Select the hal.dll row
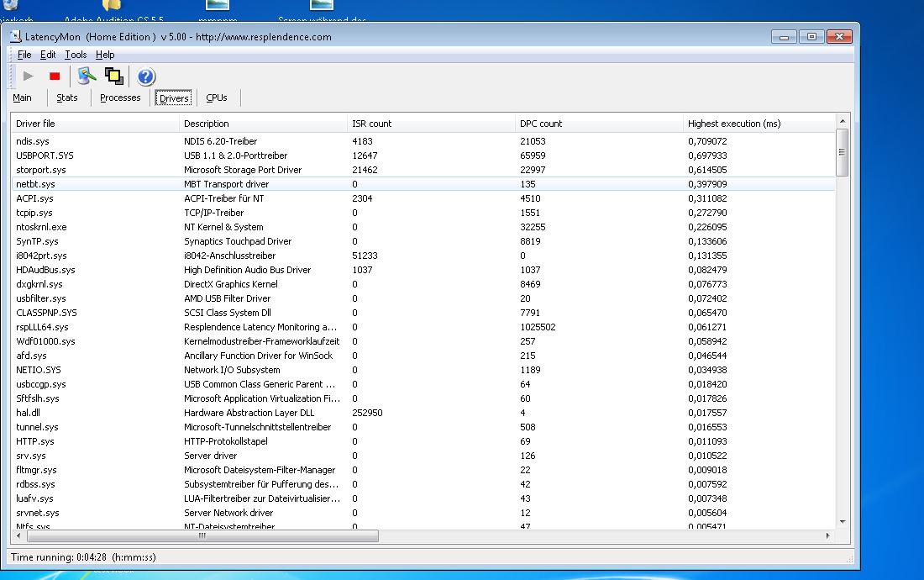The image size is (924, 580). [423, 413]
